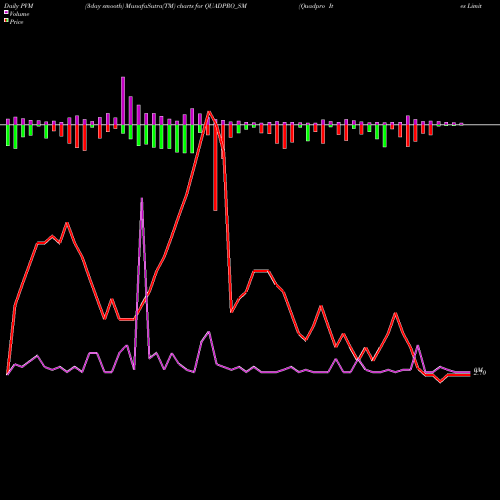Click the tallest magenta volume bar
The height and width of the screenshot is (500, 500).
123,101
